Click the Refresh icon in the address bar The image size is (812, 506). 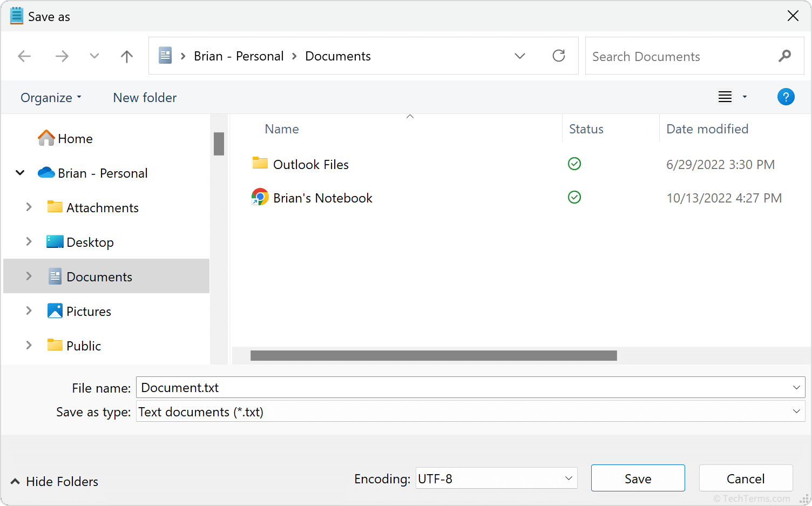click(x=559, y=56)
